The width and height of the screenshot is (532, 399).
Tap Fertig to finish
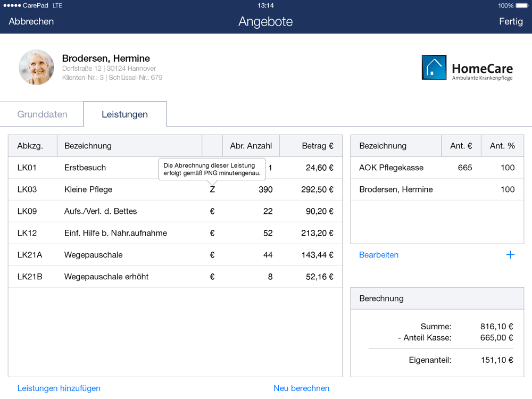[x=511, y=22]
